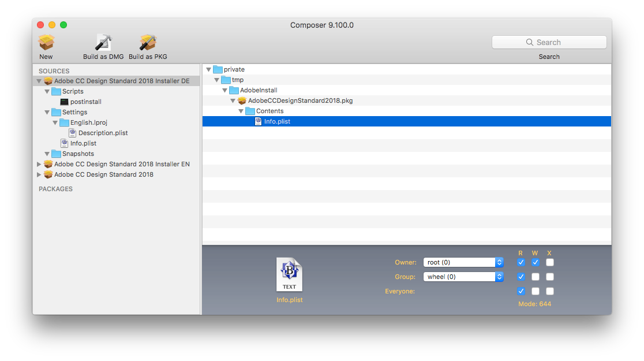Toggle Owner write permission checkbox

[535, 262]
